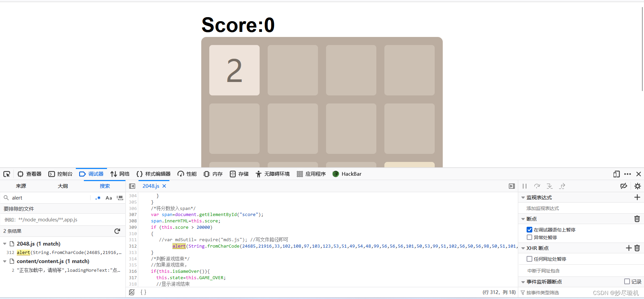Enable 异常处暂停 checkbox
Screen dimensions: 644x299
[x=530, y=238]
